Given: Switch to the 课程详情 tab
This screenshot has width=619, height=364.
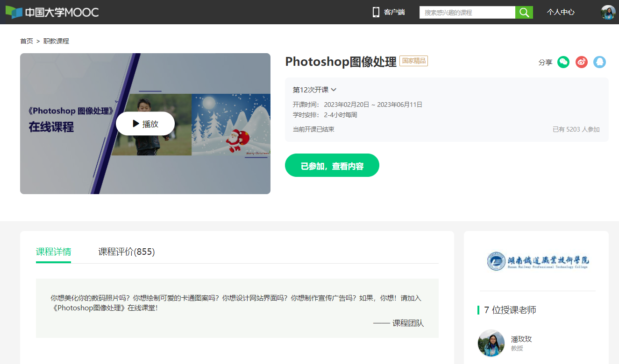Looking at the screenshot, I should 53,252.
